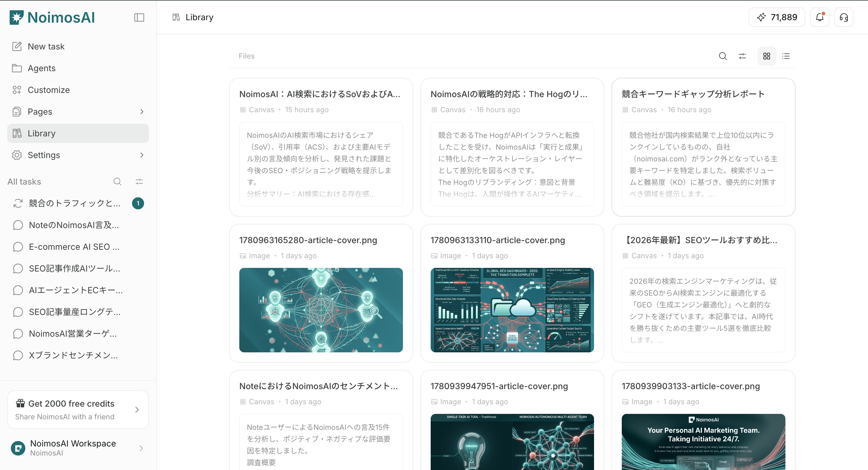Open NoimosAI：AI検索におけるSoV canvas card
868x470 pixels.
click(321, 147)
